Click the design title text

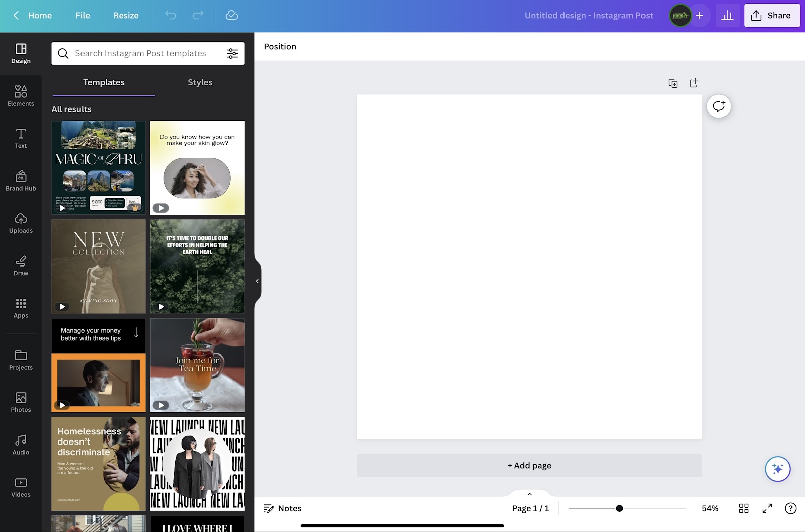coord(589,15)
